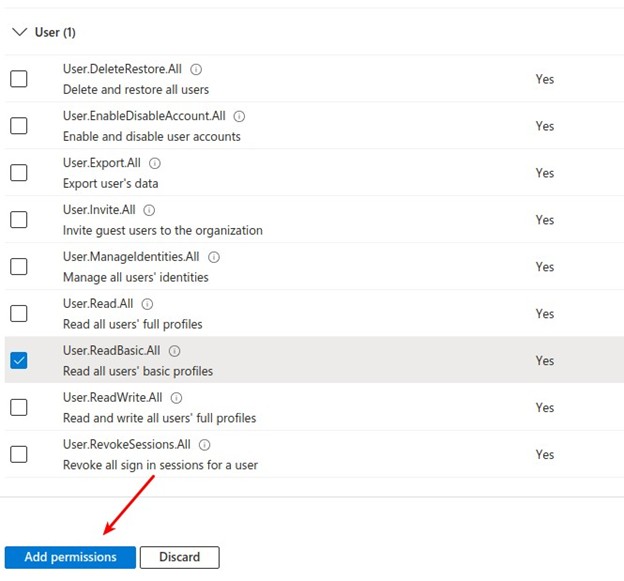The width and height of the screenshot is (624, 581).
Task: Click the 'User (1)' section heading text
Action: click(55, 32)
